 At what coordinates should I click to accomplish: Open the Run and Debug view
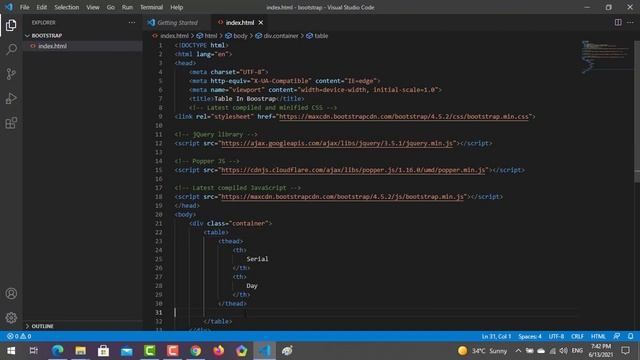[11, 98]
